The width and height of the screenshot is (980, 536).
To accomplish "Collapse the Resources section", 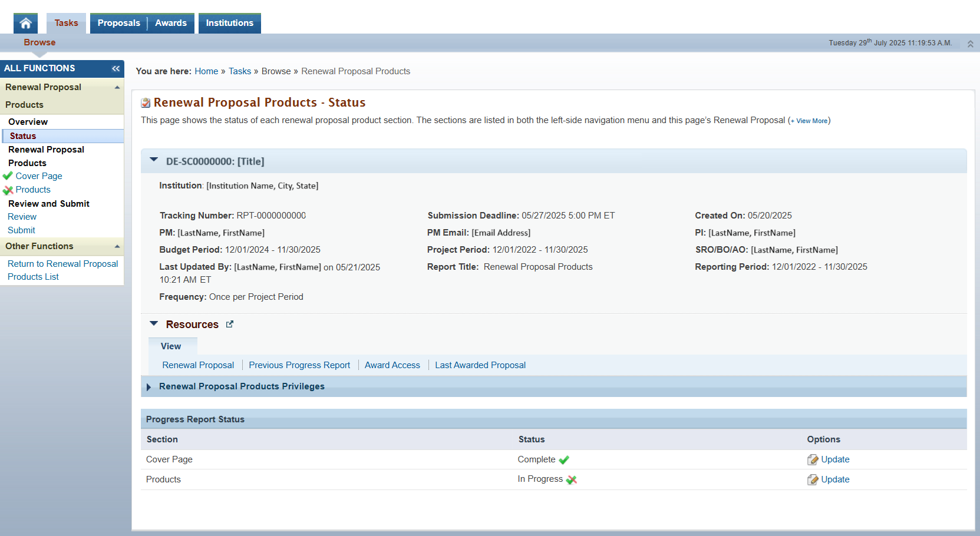I will (x=154, y=324).
